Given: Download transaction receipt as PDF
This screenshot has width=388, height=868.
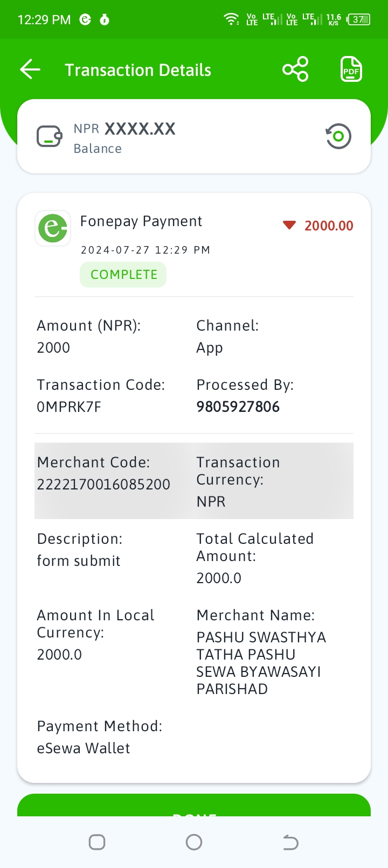Looking at the screenshot, I should click(351, 69).
